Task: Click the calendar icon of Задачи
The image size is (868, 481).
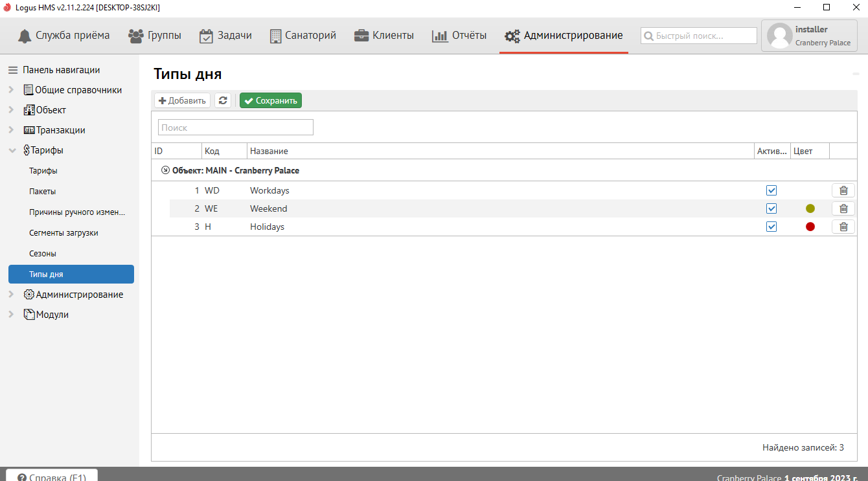Action: tap(206, 36)
